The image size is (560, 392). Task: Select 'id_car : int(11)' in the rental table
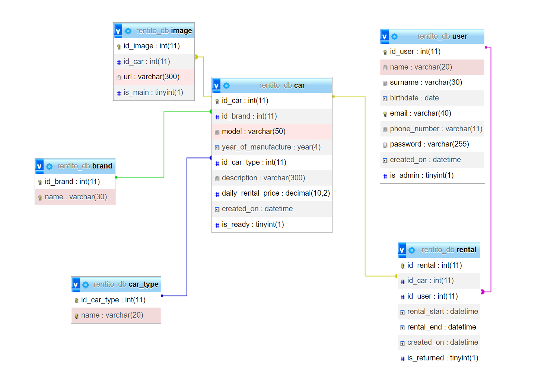(x=439, y=280)
